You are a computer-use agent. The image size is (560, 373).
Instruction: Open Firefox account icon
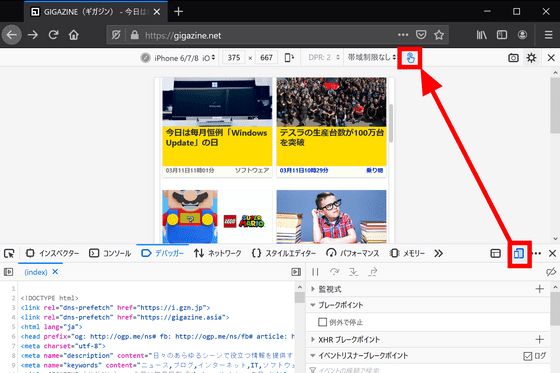522,35
